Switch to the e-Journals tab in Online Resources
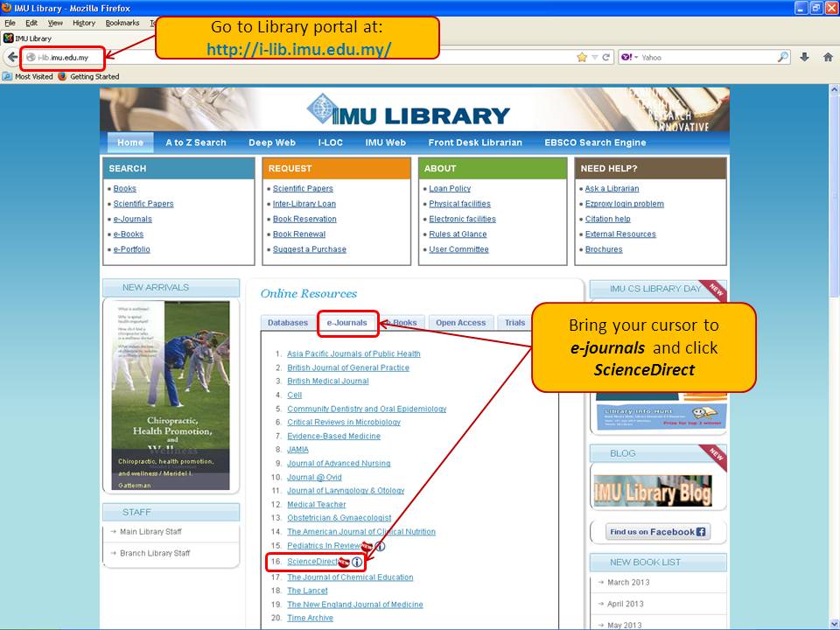Viewport: 840px width, 630px height. [x=346, y=323]
